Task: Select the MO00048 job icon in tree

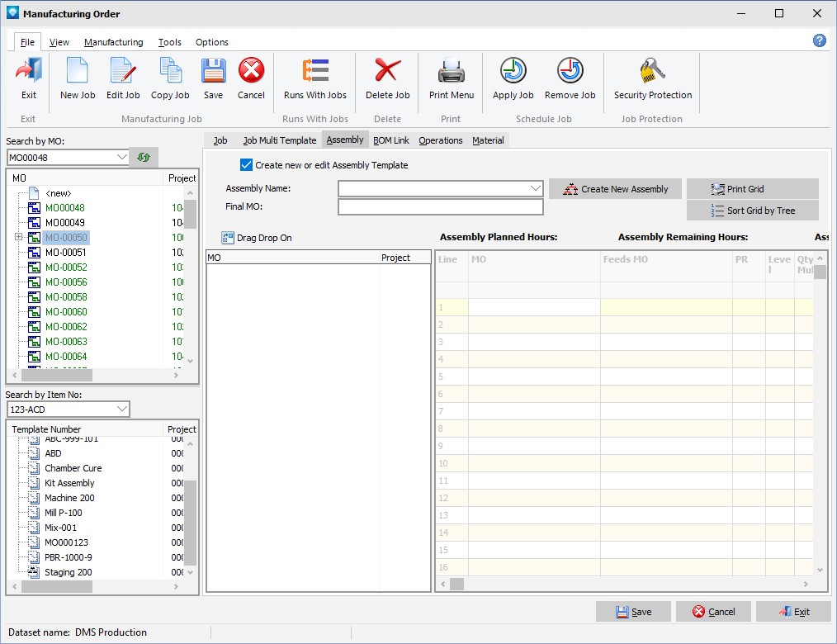Action: [34, 208]
